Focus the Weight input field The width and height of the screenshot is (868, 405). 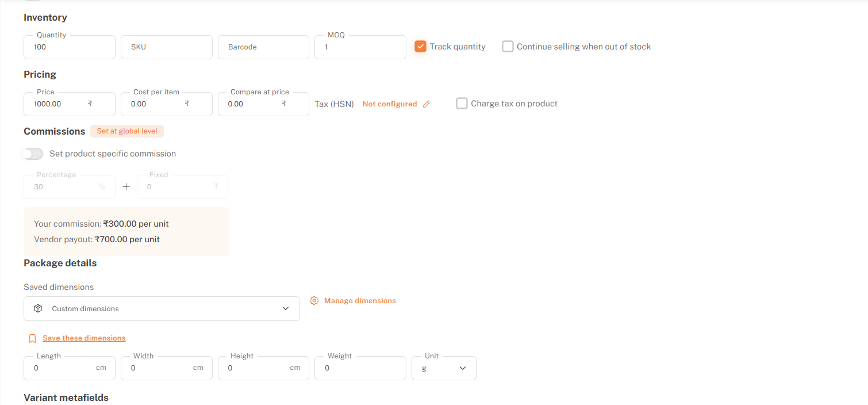360,368
